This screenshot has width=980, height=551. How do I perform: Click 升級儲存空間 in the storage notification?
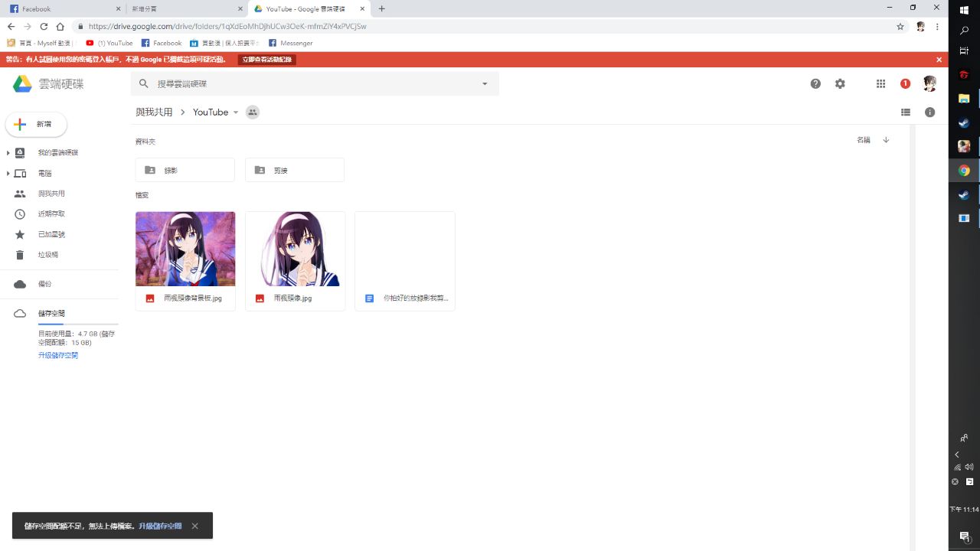(160, 526)
